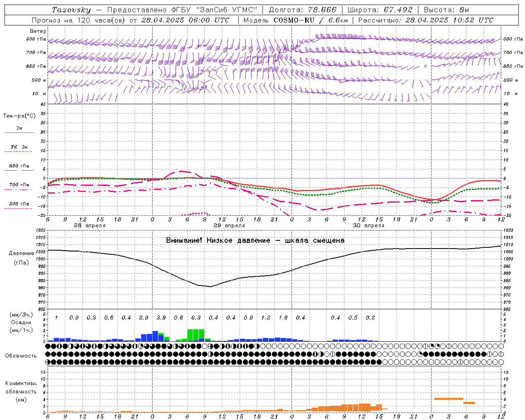Click the '850 гПа' temperature legend entry
The width and height of the screenshot is (525, 420).
[x=19, y=166]
